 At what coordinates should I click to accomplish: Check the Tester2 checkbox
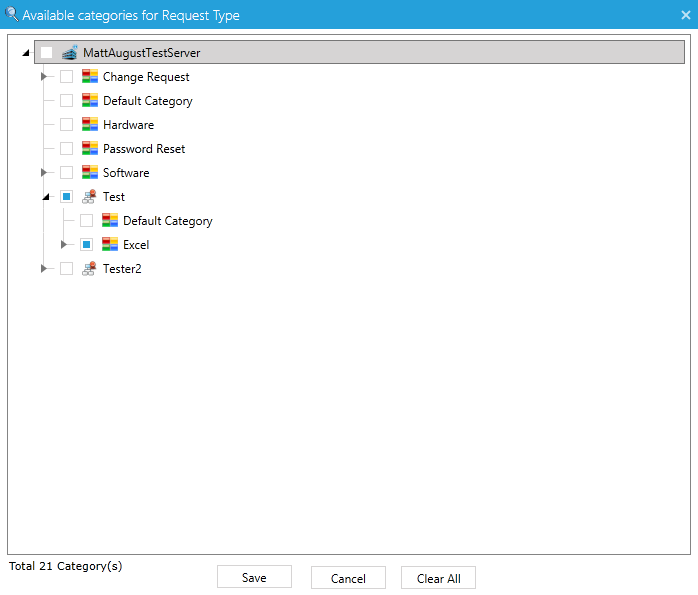point(66,269)
